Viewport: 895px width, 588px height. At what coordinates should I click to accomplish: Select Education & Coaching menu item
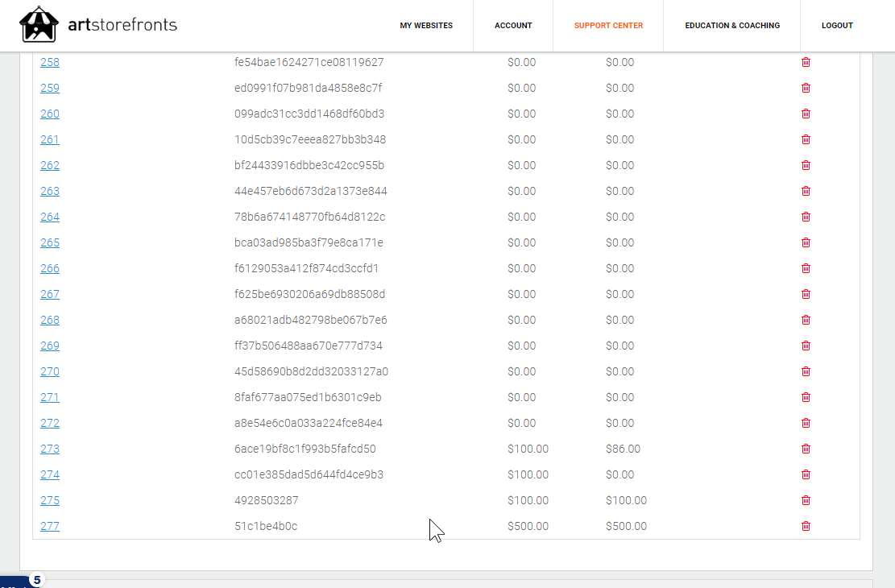[x=732, y=26]
